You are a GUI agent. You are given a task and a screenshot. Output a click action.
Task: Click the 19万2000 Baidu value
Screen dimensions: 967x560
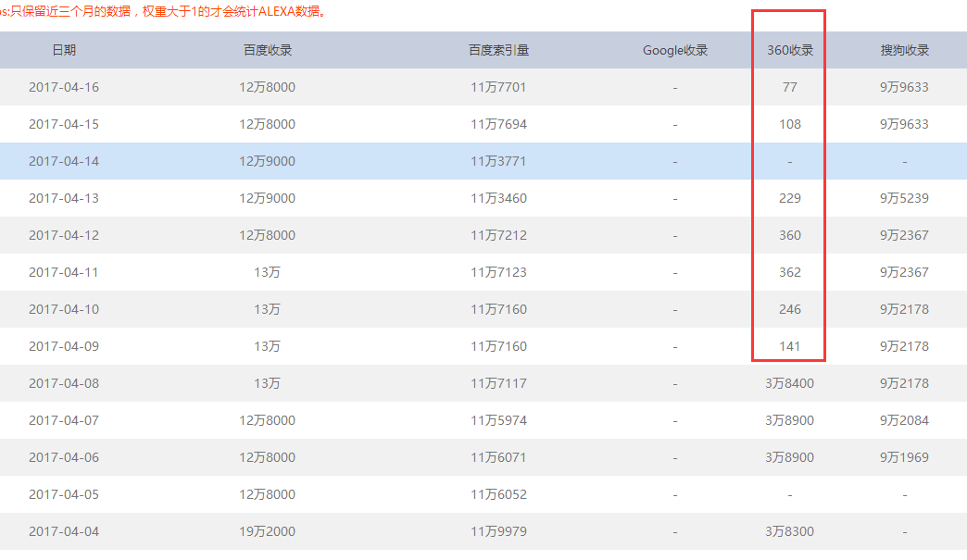coord(268,531)
